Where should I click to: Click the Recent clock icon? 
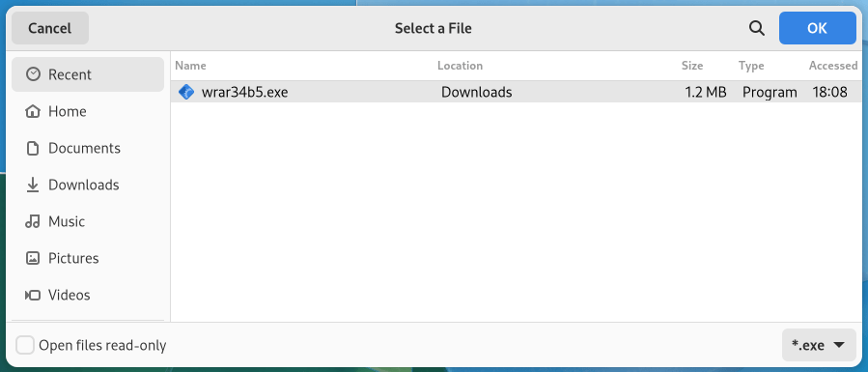(x=33, y=74)
